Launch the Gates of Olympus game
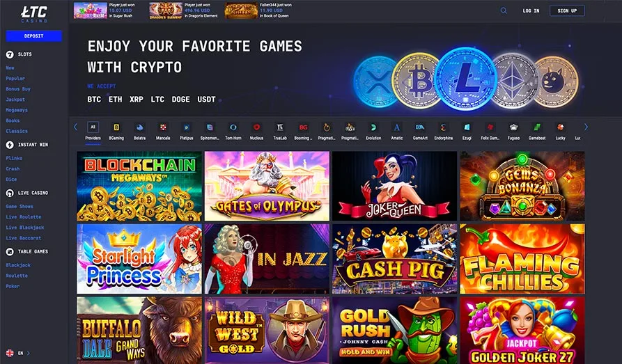 coord(267,186)
